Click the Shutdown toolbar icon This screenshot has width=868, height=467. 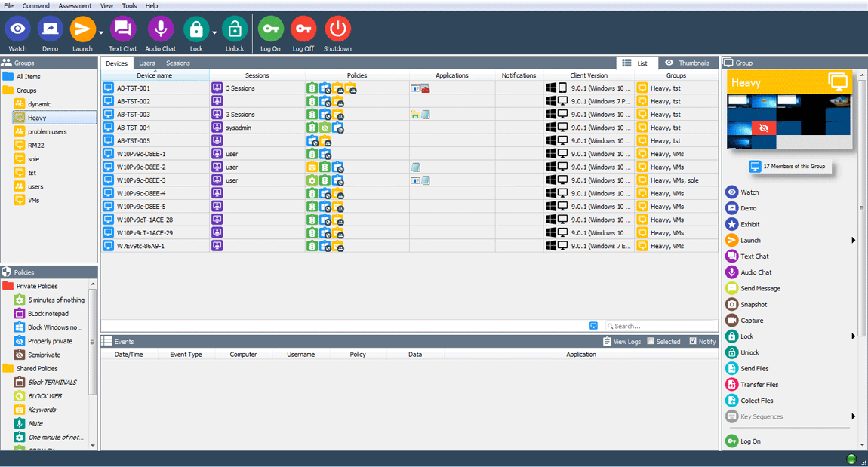pyautogui.click(x=337, y=29)
